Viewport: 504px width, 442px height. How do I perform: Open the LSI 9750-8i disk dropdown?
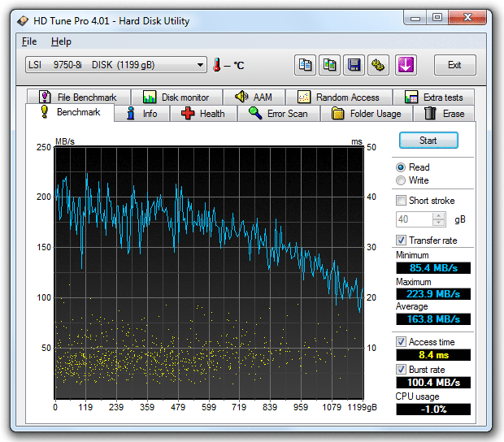click(116, 65)
